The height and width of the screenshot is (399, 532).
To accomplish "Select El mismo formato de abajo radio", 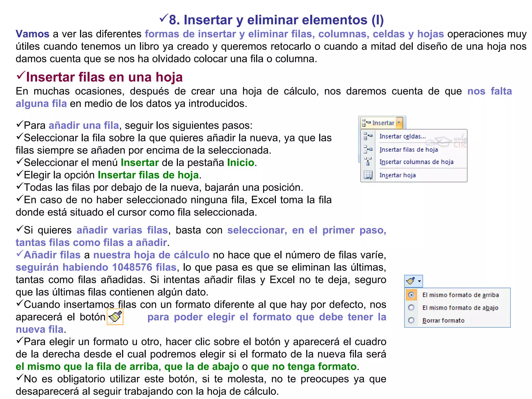I will tap(411, 308).
